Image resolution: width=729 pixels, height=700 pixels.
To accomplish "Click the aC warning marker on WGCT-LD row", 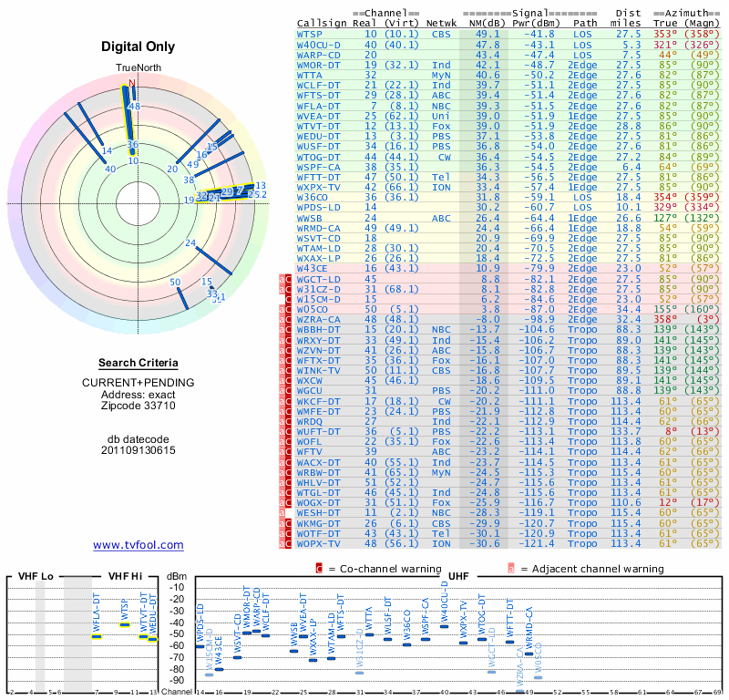I will [x=285, y=279].
